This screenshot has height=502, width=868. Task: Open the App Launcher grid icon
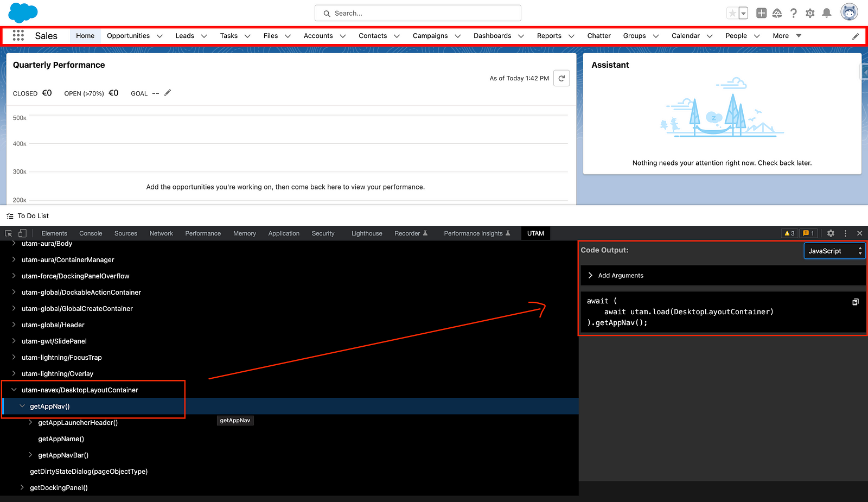coord(18,35)
